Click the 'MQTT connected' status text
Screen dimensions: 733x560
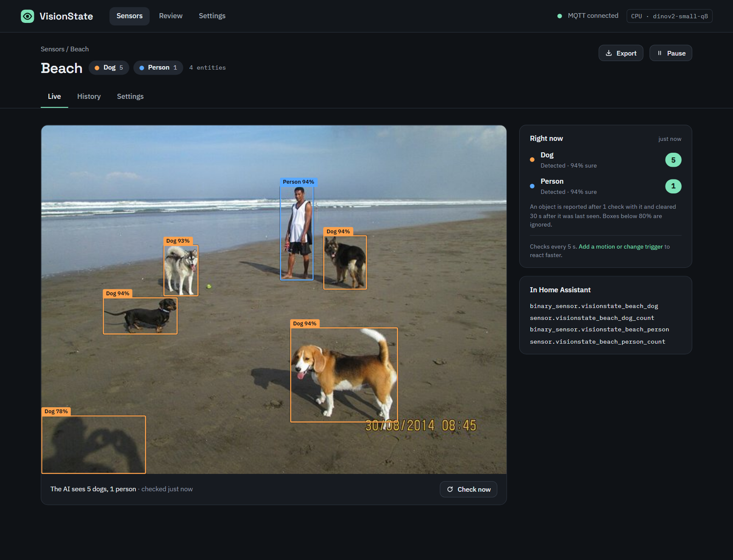pos(593,16)
